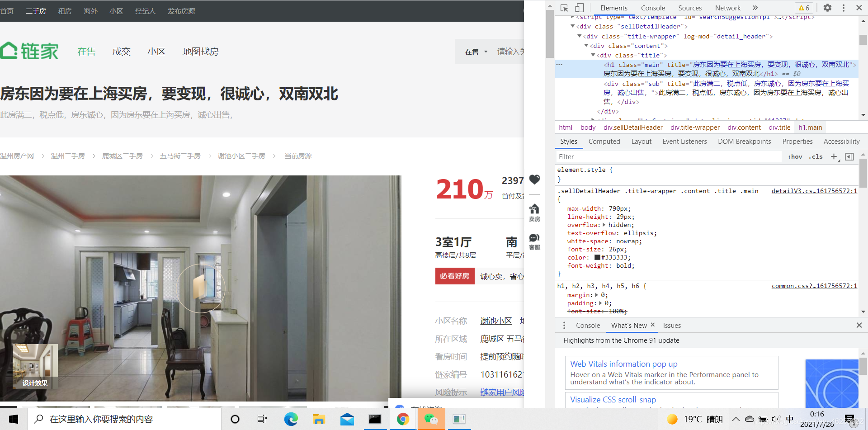This screenshot has height=430, width=868.
Task: Open the drawer three-dot menu
Action: pyautogui.click(x=564, y=326)
